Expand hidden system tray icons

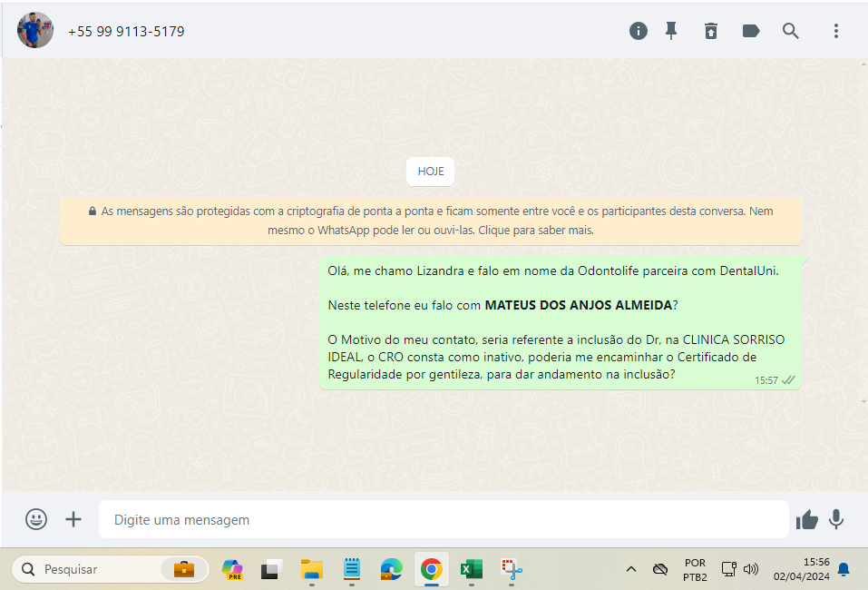point(631,569)
